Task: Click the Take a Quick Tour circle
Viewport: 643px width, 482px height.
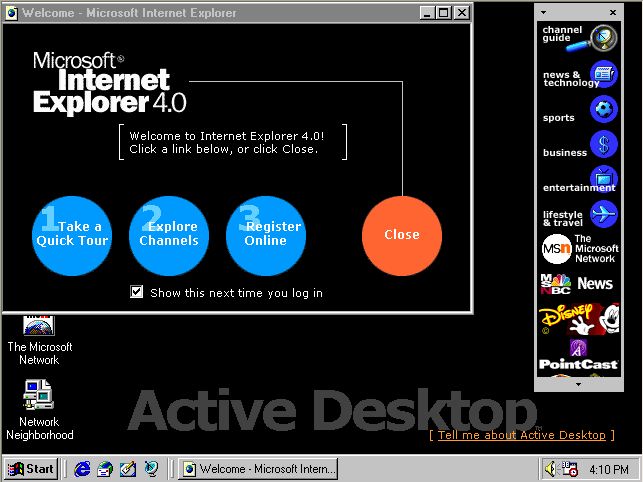Action: (x=72, y=235)
